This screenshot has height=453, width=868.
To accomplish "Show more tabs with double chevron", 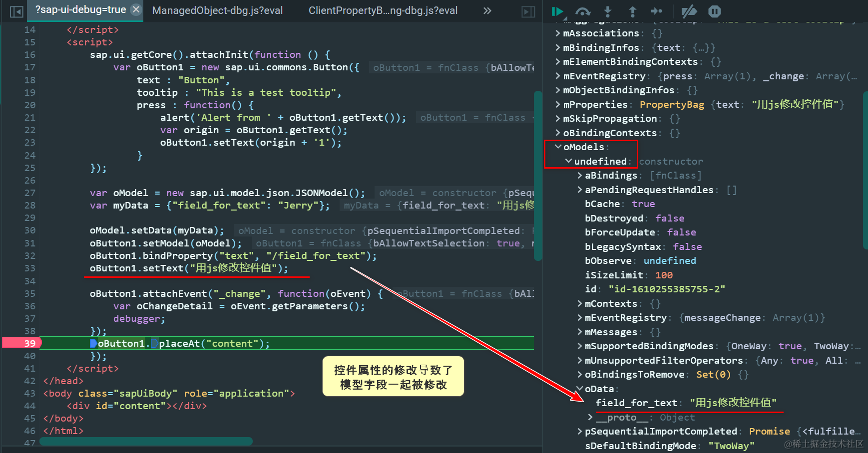I will [x=487, y=10].
